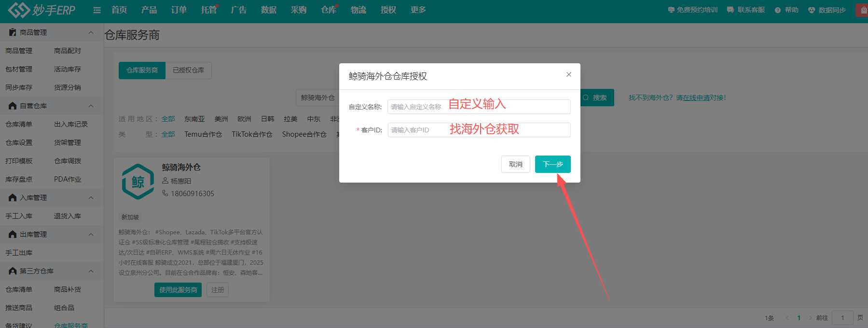Viewport: 868px width, 328px height.
Task: Collapse the 入库管理 sidebar section
Action: [91, 198]
